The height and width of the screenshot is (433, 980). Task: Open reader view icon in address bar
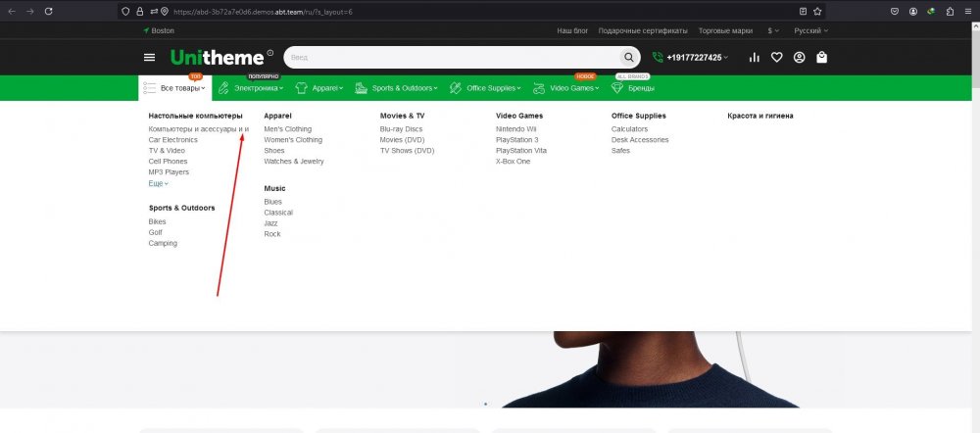coord(804,11)
